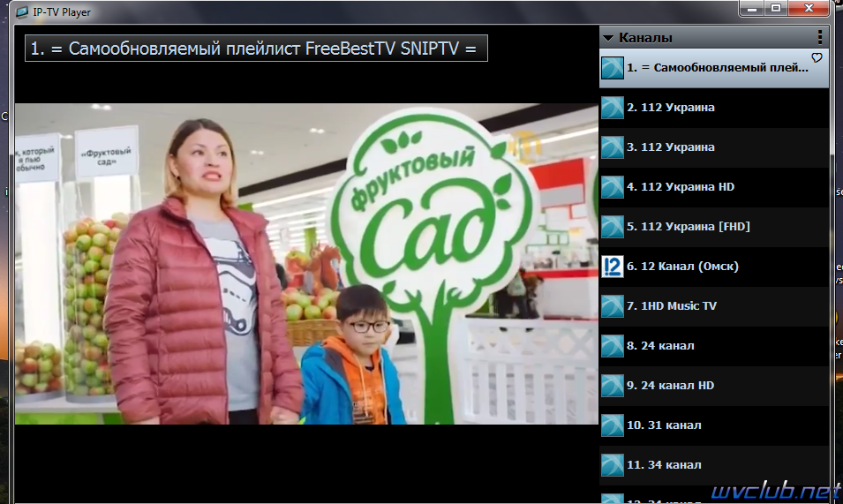
Task: Click the video playback area
Action: coord(306,264)
